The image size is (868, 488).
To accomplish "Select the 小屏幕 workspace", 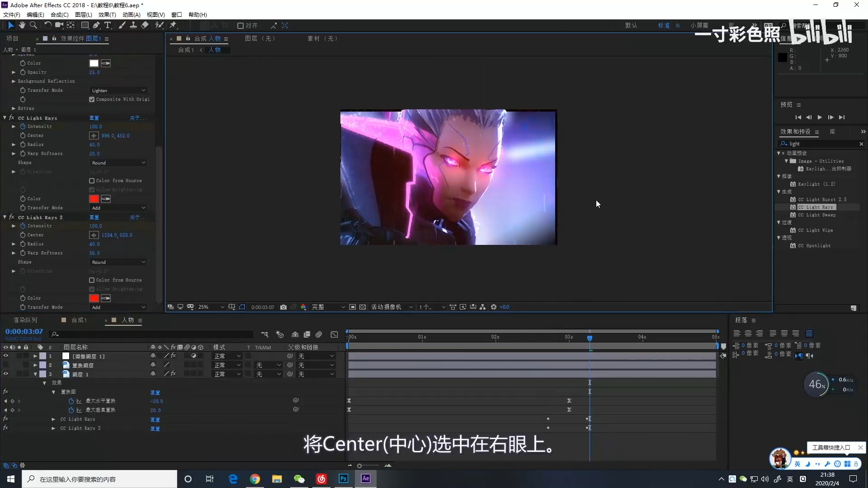I will [699, 26].
